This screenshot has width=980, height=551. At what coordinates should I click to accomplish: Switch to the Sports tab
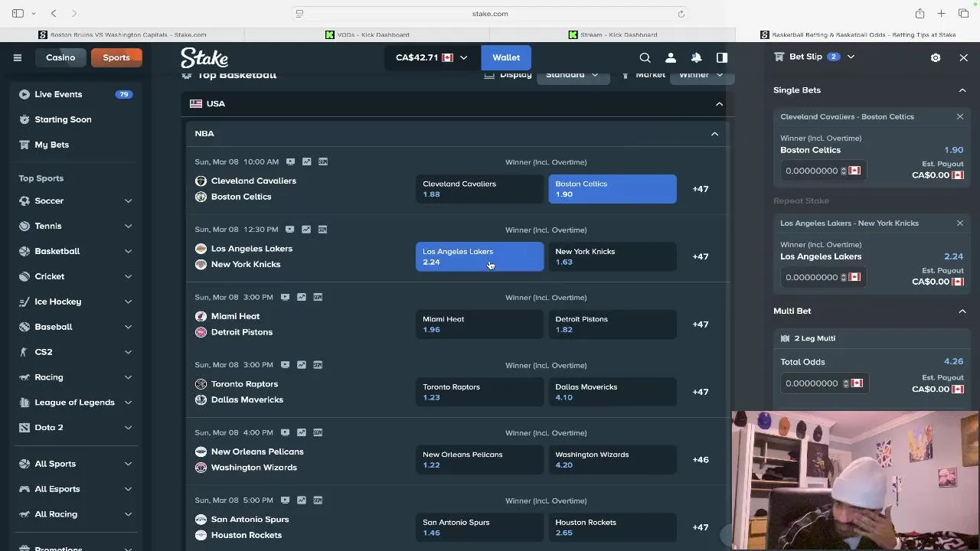coord(116,57)
